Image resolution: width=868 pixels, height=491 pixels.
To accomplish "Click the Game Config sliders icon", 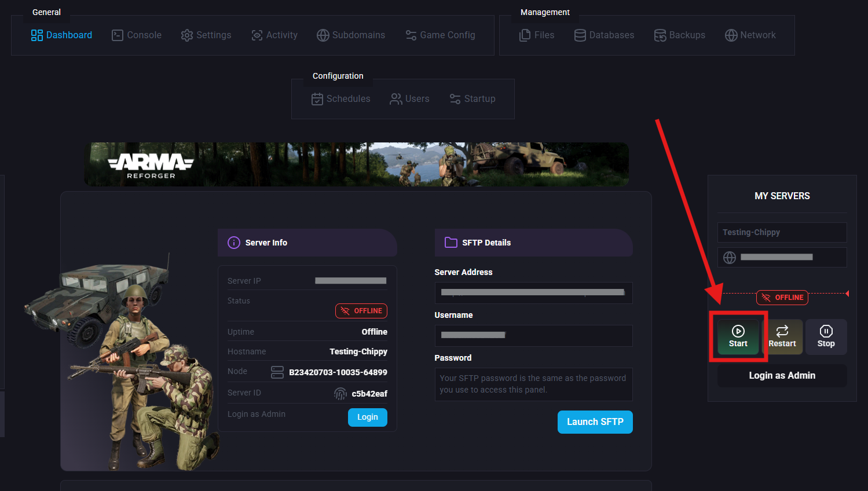I will pos(411,35).
